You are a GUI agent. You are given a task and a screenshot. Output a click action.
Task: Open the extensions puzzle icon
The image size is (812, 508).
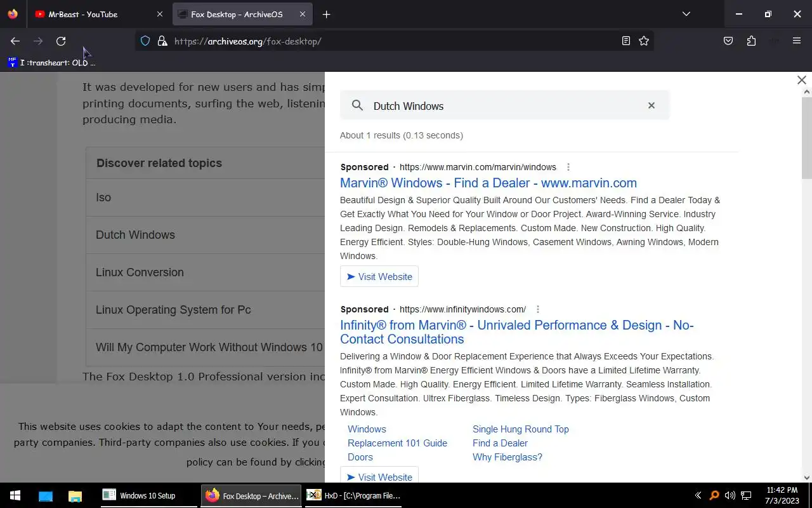[x=751, y=41]
